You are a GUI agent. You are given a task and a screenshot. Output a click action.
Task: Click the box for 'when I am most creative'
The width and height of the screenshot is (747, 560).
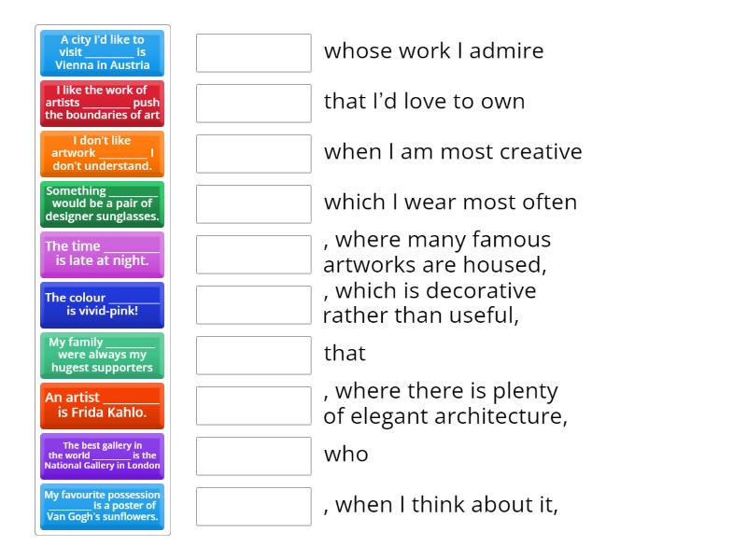point(254,154)
